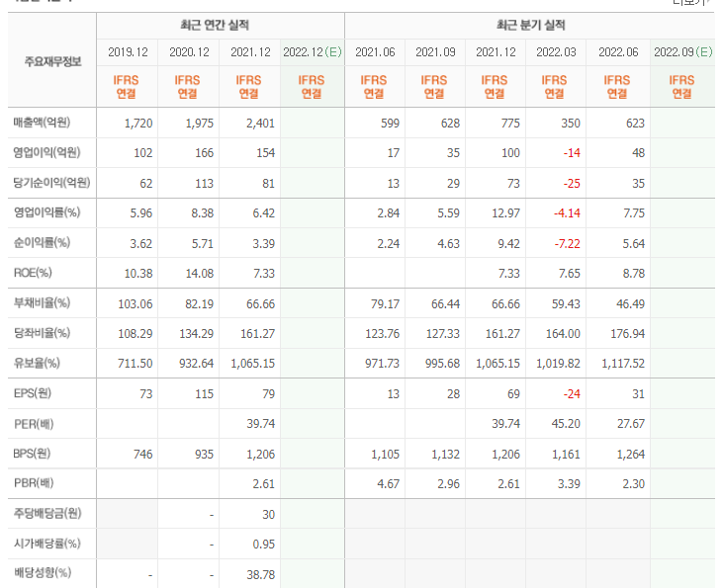723x588 pixels.
Task: Click the EPS(원) row label
Action: point(33,393)
